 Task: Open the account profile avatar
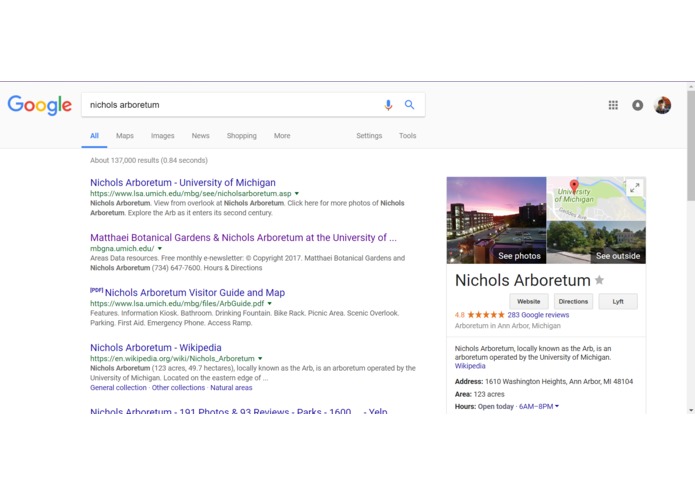pyautogui.click(x=663, y=105)
